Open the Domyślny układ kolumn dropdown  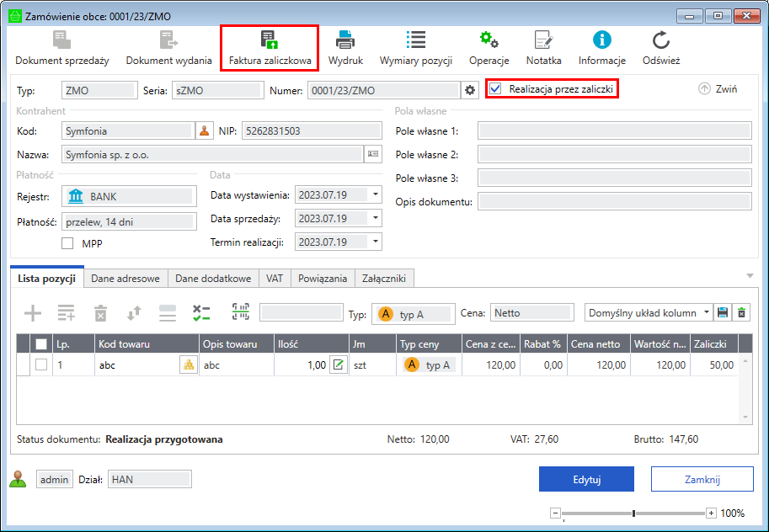pyautogui.click(x=705, y=313)
